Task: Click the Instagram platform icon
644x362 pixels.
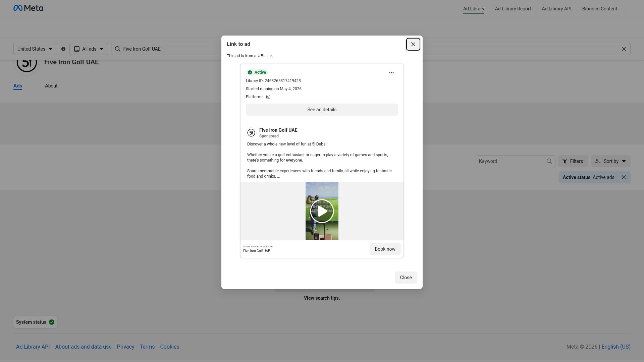Action: click(268, 97)
